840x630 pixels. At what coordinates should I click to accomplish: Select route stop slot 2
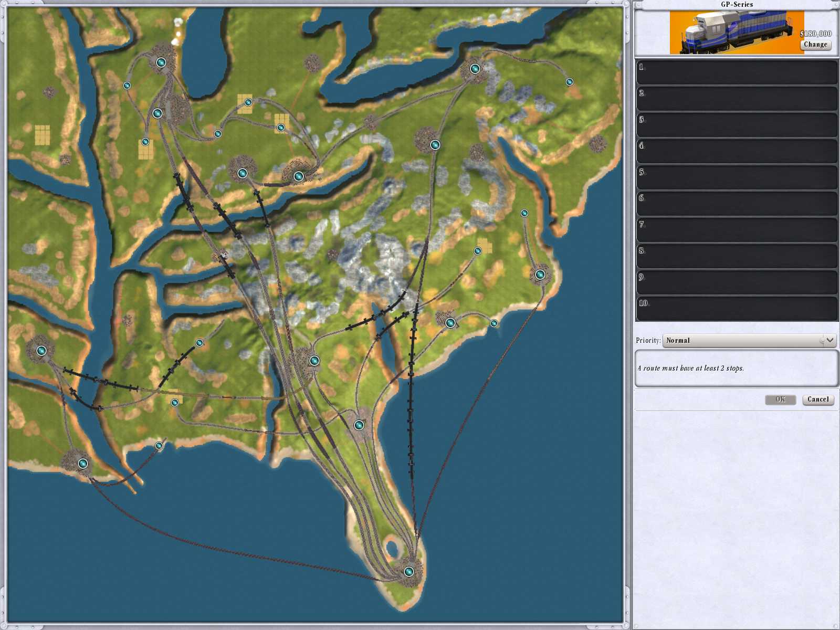737,99
